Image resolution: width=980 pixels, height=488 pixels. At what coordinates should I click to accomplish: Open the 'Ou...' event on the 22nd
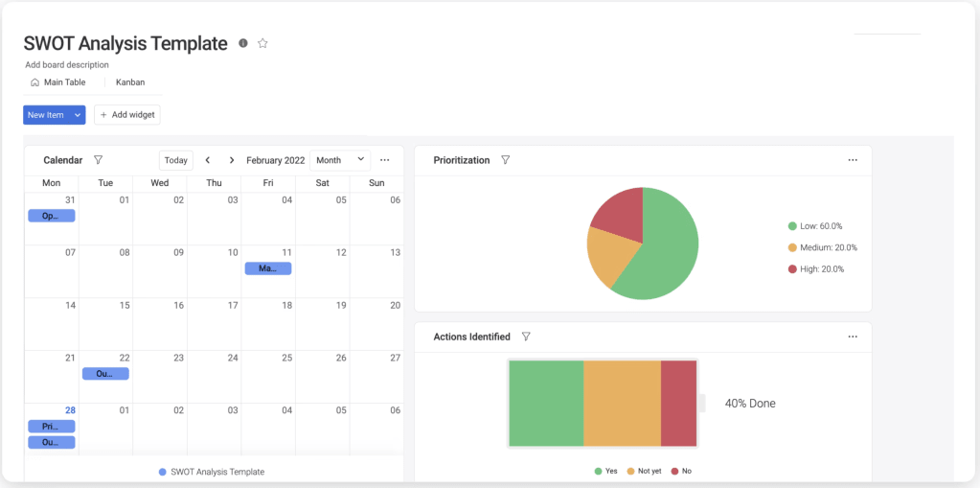105,374
